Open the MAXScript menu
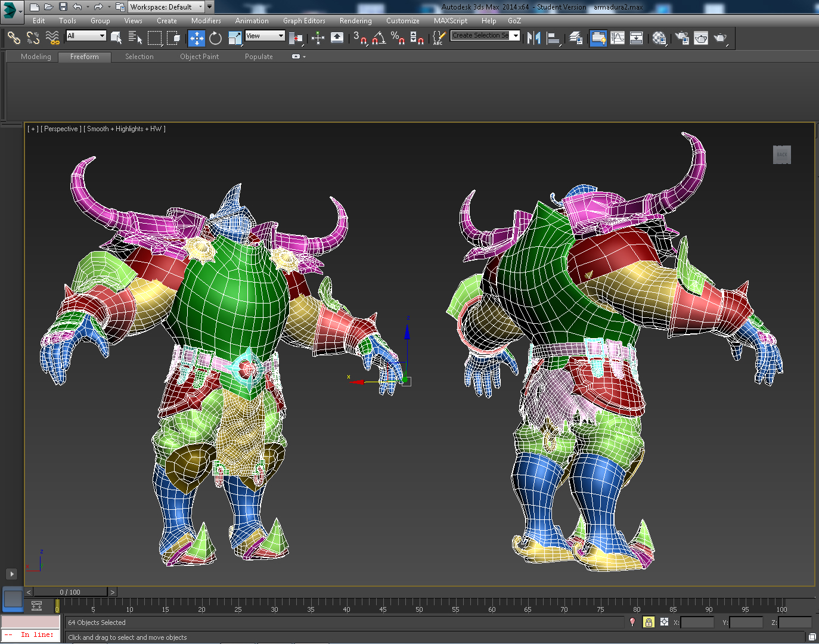 pos(451,21)
